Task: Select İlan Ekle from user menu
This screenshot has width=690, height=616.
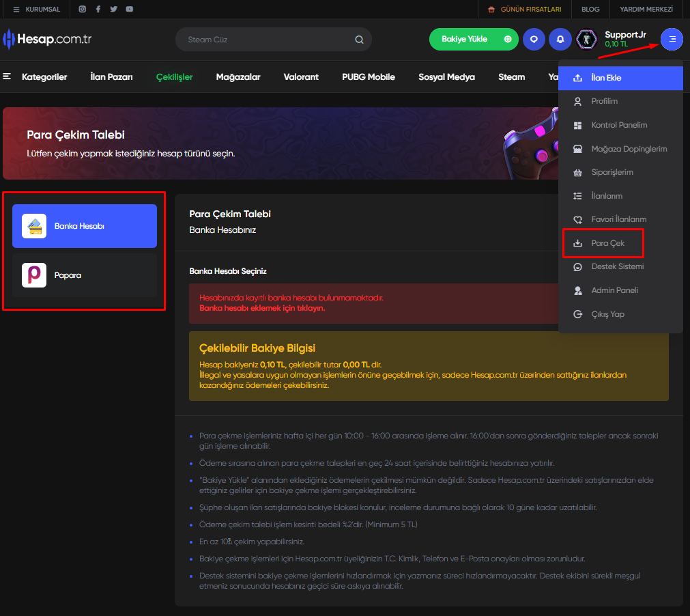Action: point(620,78)
